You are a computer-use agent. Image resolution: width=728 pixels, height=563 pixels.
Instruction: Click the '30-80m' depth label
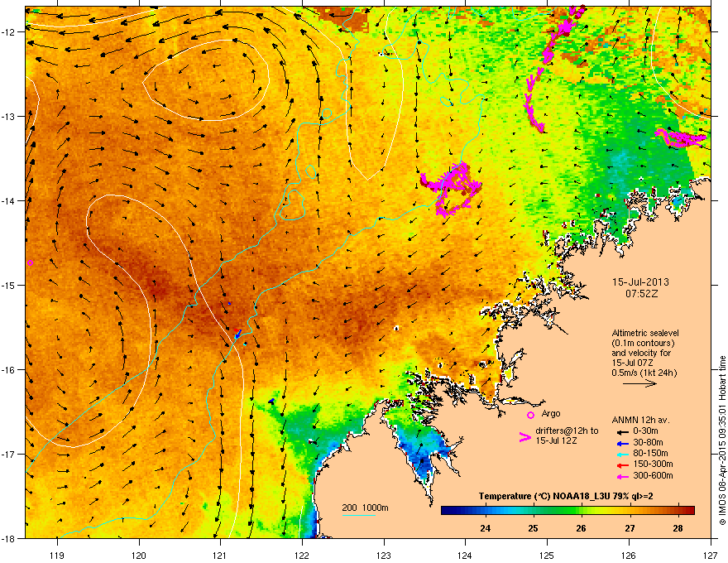tap(648, 442)
